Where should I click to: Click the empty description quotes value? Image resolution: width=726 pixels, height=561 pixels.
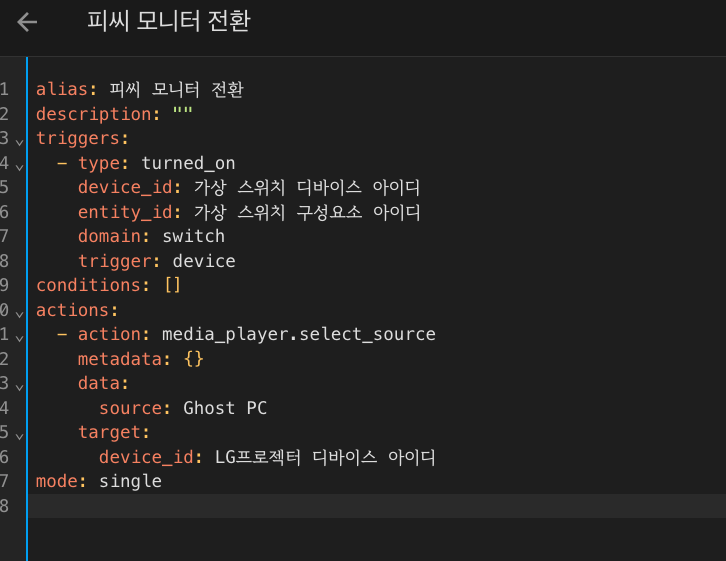[183, 114]
